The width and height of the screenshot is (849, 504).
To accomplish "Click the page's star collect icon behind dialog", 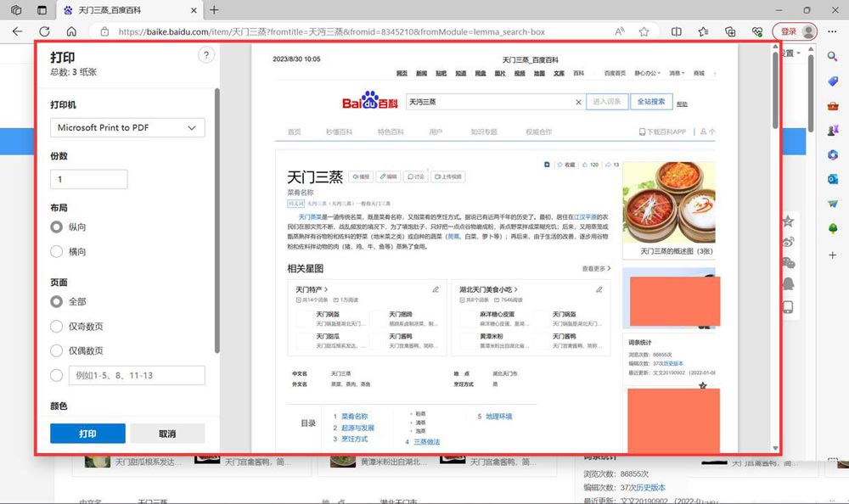I will click(789, 221).
